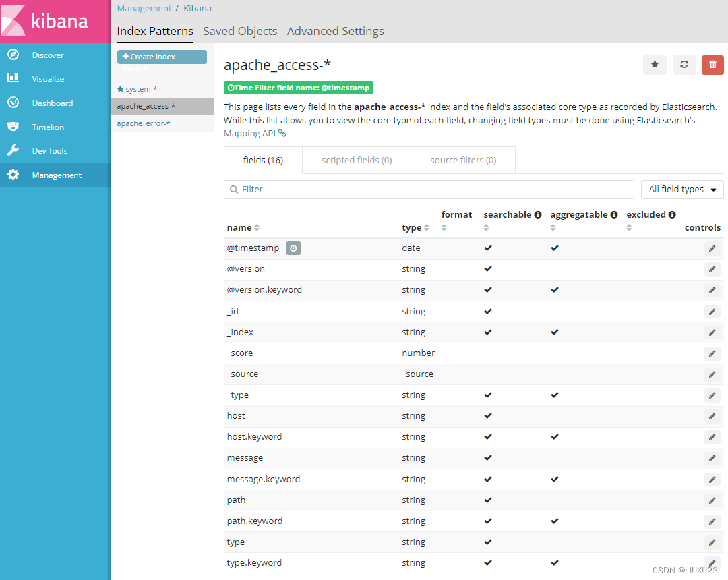Sort fields by type
The image size is (728, 580).
[x=427, y=227]
